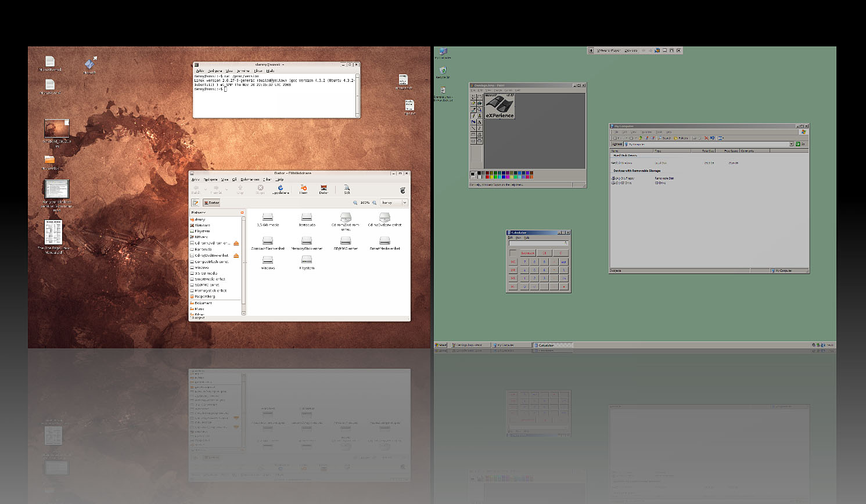Image resolution: width=866 pixels, height=504 pixels.
Task: Click Uppdatera reload icon in file manager
Action: tap(281, 189)
